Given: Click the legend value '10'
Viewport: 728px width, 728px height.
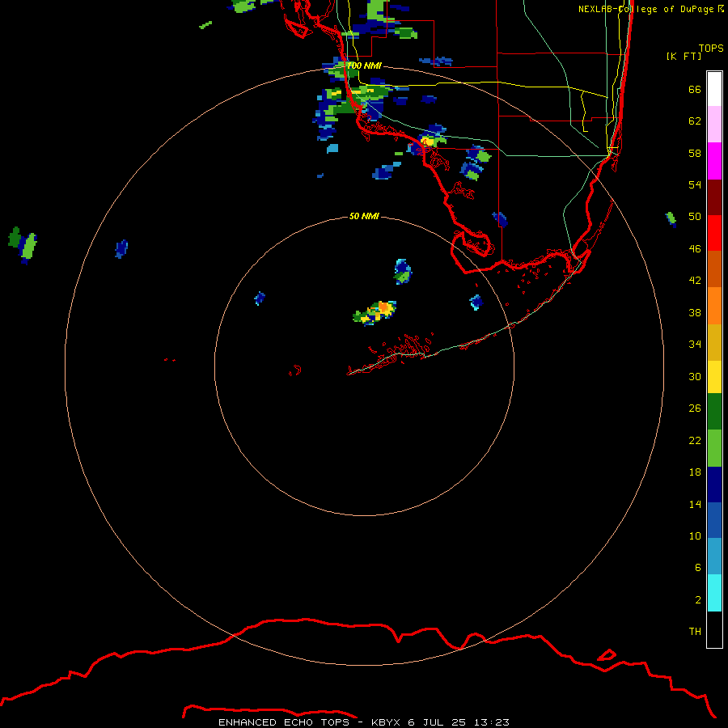Looking at the screenshot, I should 695,535.
